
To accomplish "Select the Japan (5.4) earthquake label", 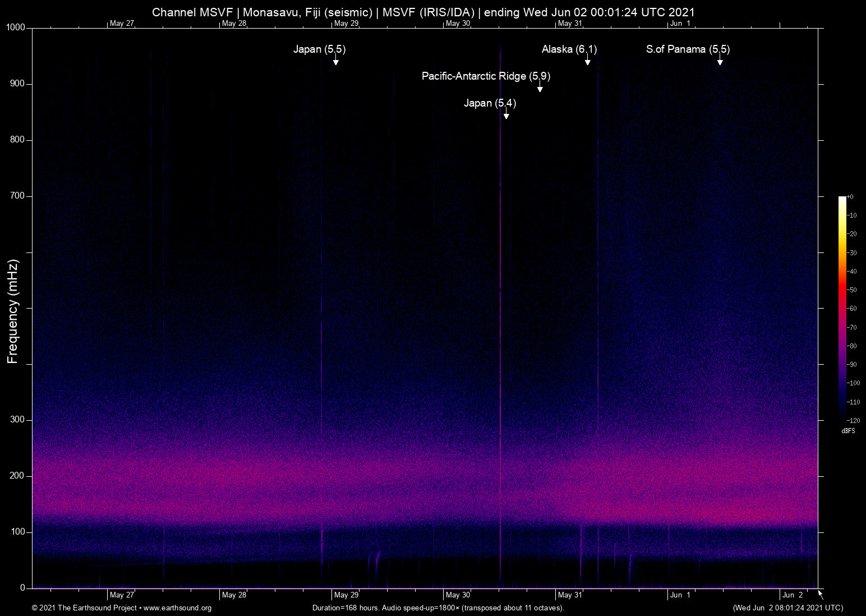I will [490, 103].
